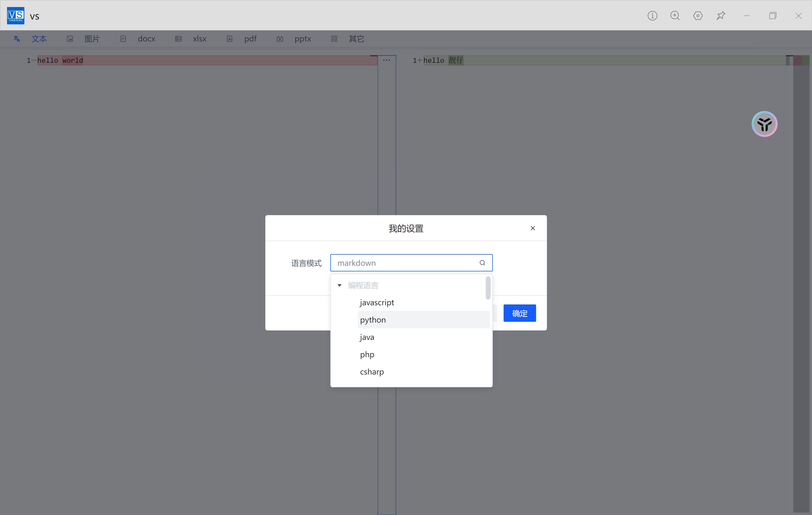
Task: Click the document icon beside docx
Action: tap(123, 39)
